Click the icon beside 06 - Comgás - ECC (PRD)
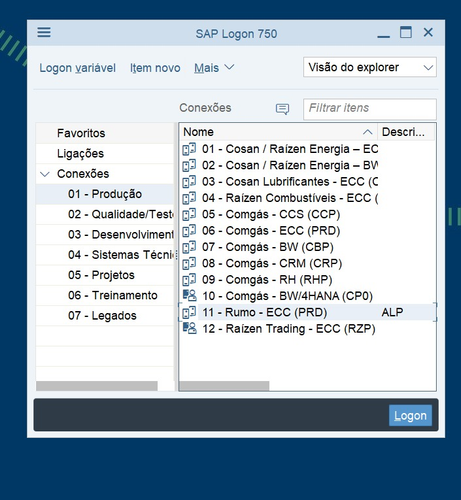The height and width of the screenshot is (500, 461). click(189, 231)
